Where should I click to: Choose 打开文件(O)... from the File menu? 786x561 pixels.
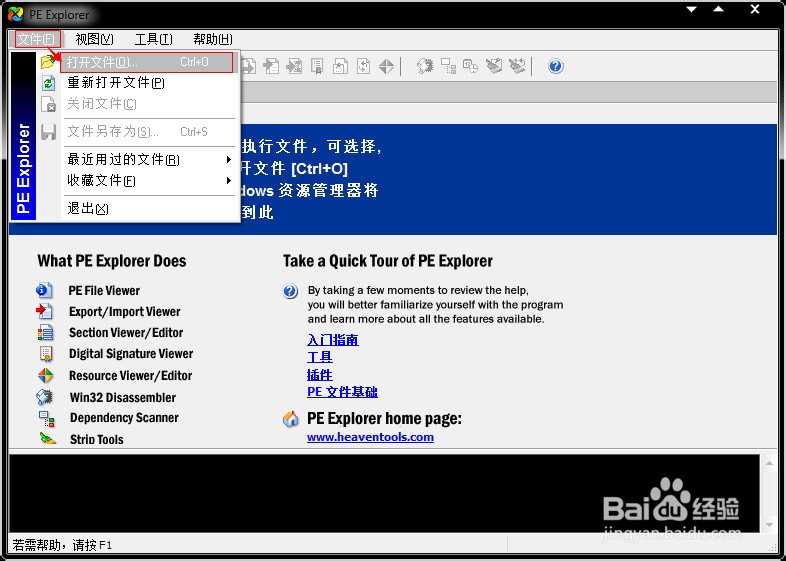(x=147, y=62)
